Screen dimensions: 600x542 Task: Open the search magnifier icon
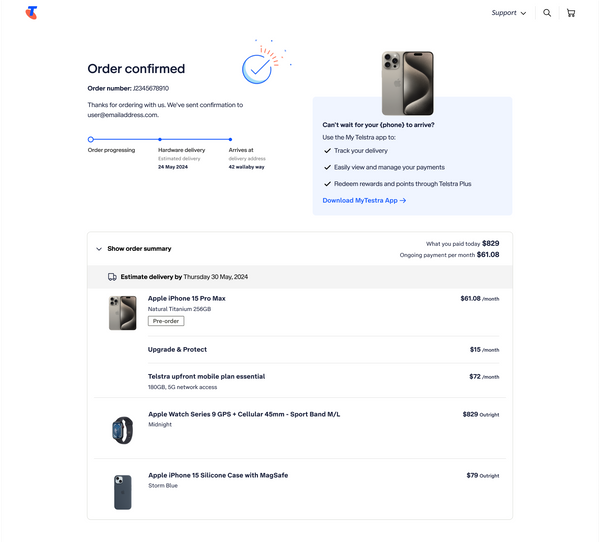547,13
